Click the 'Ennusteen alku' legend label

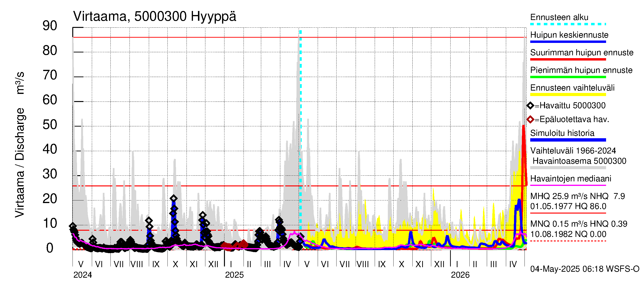pyautogui.click(x=559, y=17)
